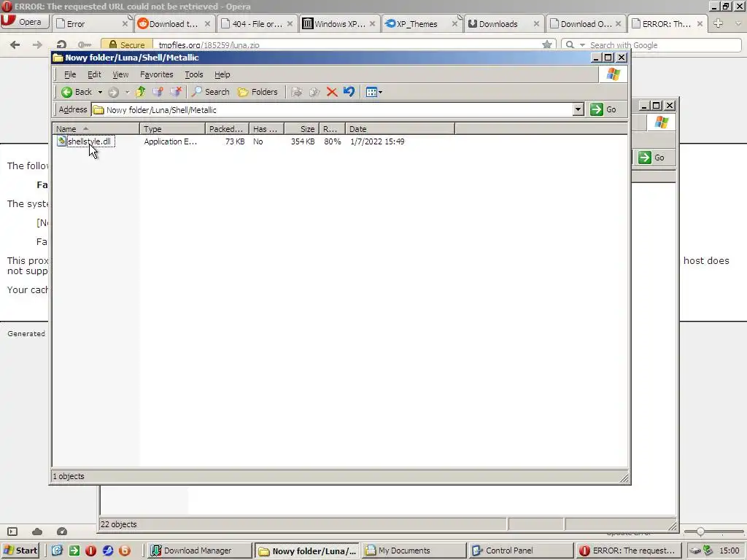Click the 354 KB size cell
The image size is (747, 560).
303,141
